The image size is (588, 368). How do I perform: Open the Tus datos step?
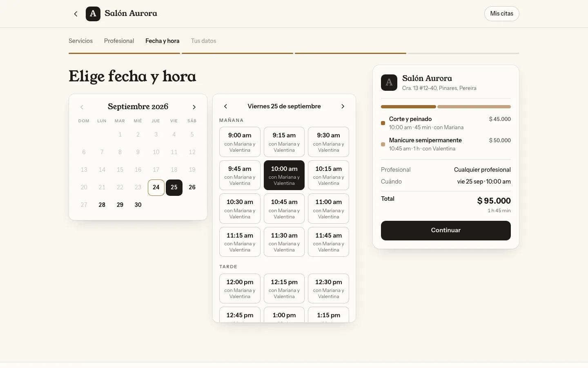point(204,41)
